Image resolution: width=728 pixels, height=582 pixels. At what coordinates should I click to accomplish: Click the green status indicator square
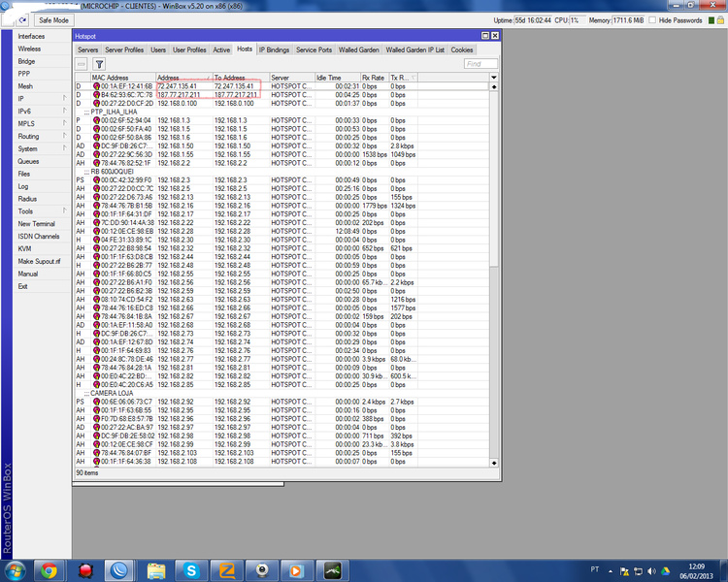coord(711,20)
